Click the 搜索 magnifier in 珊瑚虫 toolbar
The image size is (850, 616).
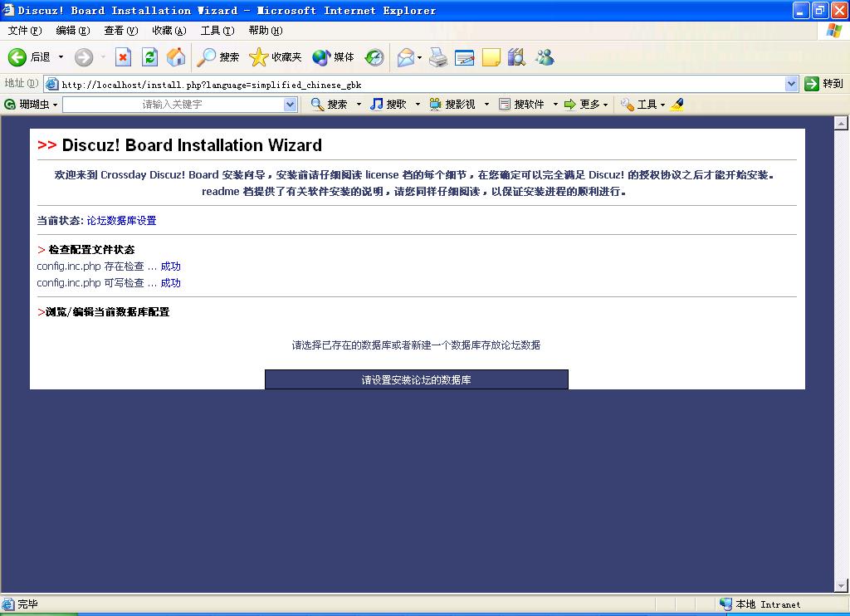pyautogui.click(x=317, y=104)
